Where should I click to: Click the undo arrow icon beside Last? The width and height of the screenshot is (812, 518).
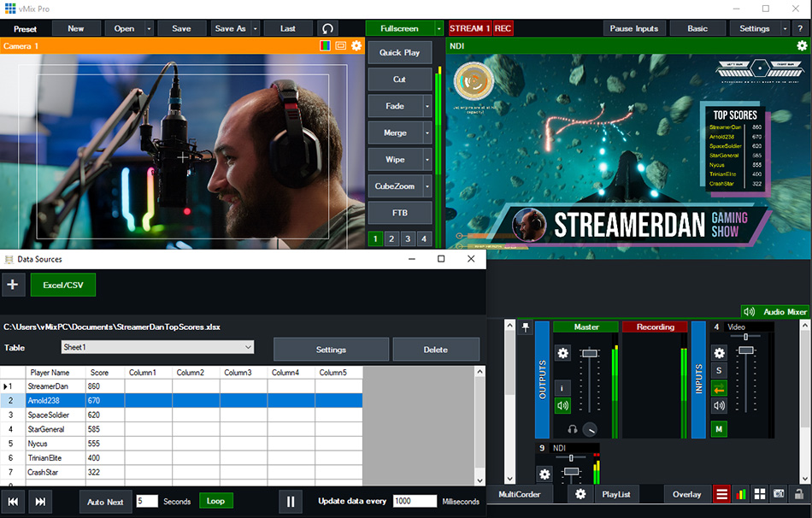327,28
